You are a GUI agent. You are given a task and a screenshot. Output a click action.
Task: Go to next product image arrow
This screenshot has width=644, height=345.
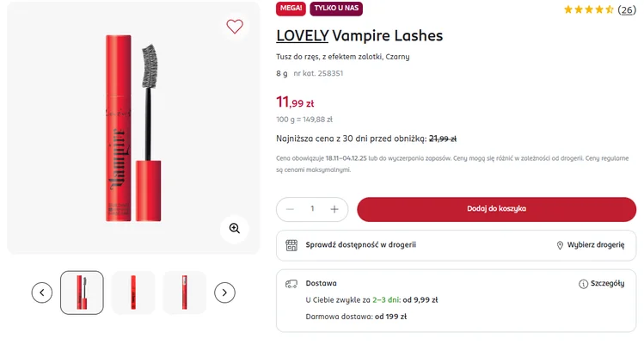pyautogui.click(x=224, y=293)
